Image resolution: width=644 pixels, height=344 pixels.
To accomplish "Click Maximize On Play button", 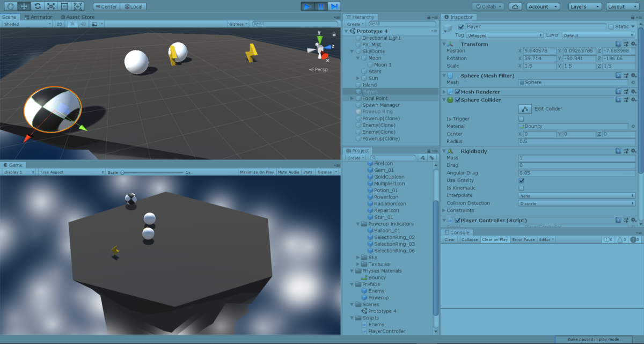I will pos(257,172).
